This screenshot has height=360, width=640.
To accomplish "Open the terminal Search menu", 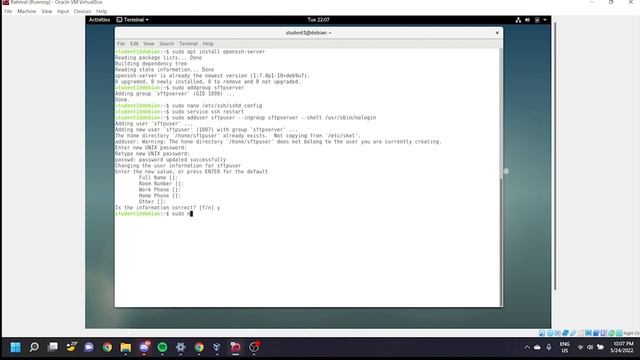I will tap(167, 44).
